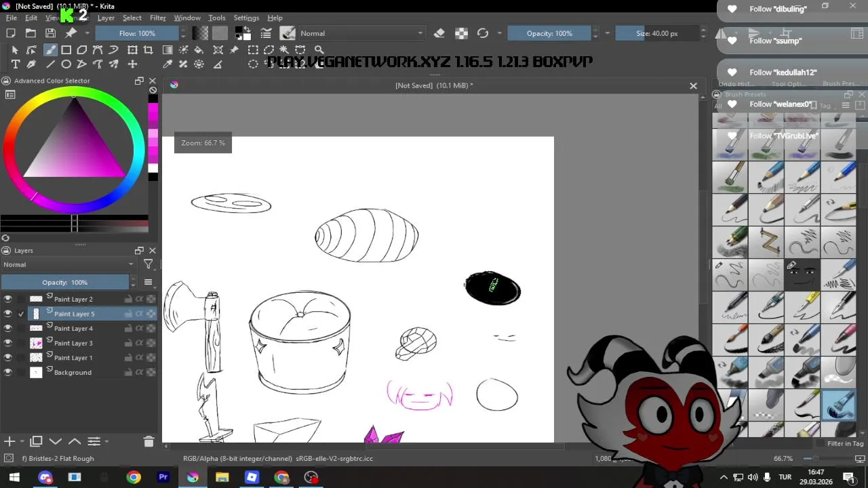Create a new document from toolbar
This screenshot has width=868, height=488.
click(x=11, y=33)
